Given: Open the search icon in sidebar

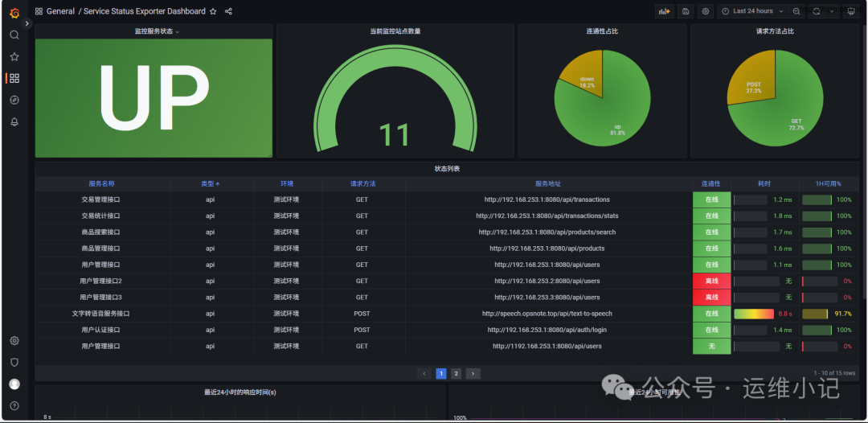Looking at the screenshot, I should click(x=14, y=35).
